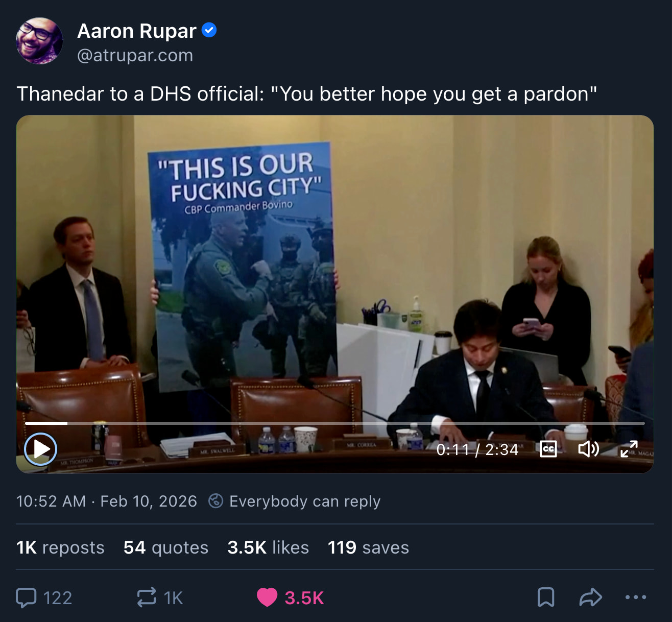Share the post using the arrow icon

(x=590, y=597)
